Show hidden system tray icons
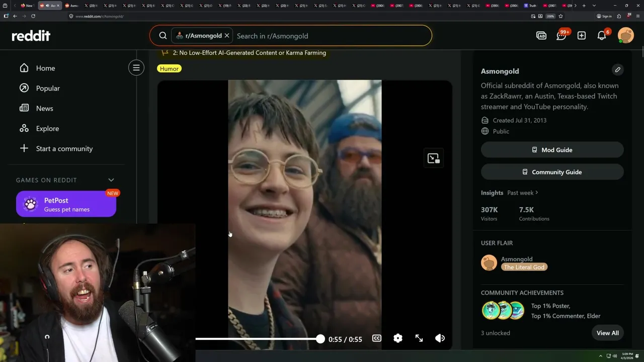Image resolution: width=644 pixels, height=362 pixels. pyautogui.click(x=600, y=356)
